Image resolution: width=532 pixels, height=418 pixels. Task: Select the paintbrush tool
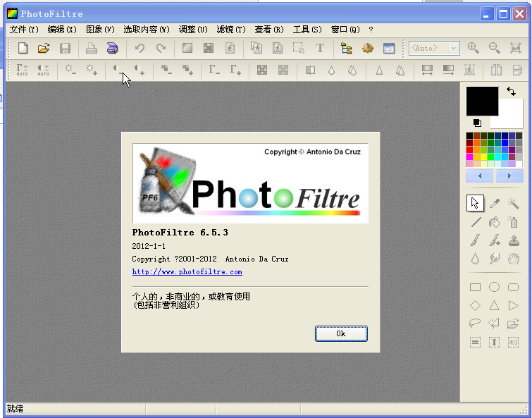pos(476,240)
